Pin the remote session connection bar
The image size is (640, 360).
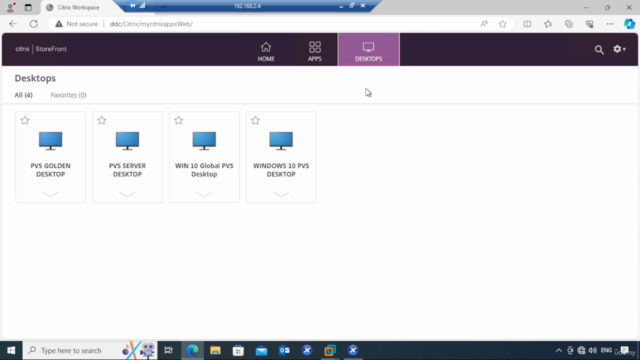click(x=132, y=6)
